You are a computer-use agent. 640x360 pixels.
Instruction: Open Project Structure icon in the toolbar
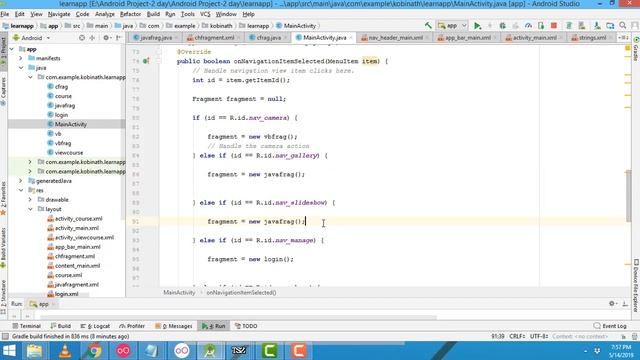(x=610, y=26)
